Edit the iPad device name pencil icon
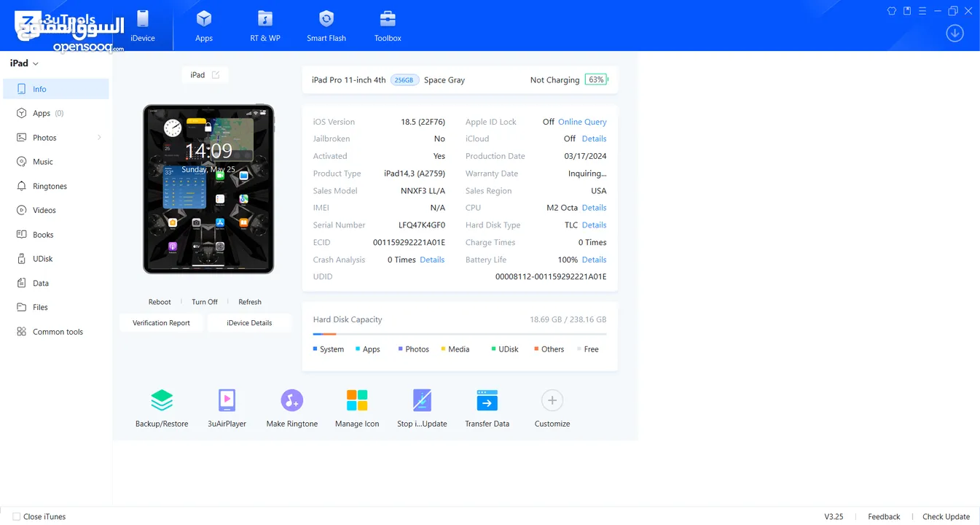This screenshot has height=525, width=980. click(x=216, y=75)
